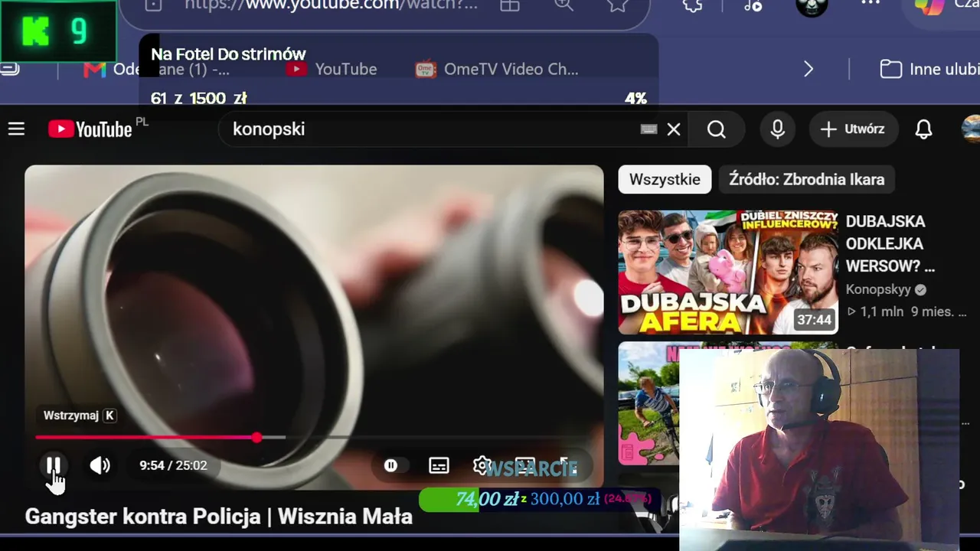Expand more bookmarks with the chevron arrow
This screenshot has width=980, height=551.
tap(808, 70)
